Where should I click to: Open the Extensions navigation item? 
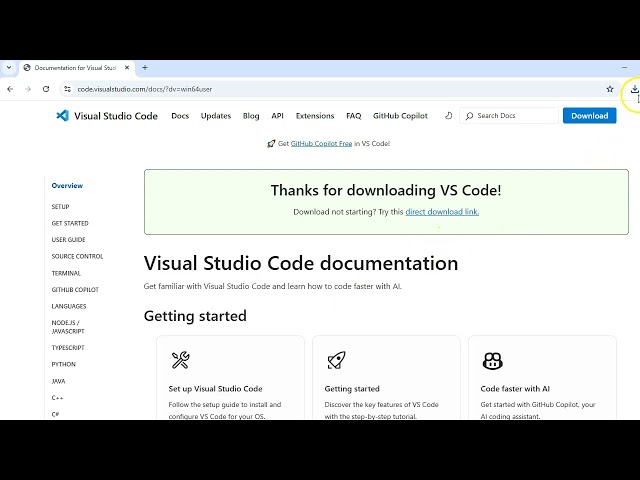[x=315, y=116]
